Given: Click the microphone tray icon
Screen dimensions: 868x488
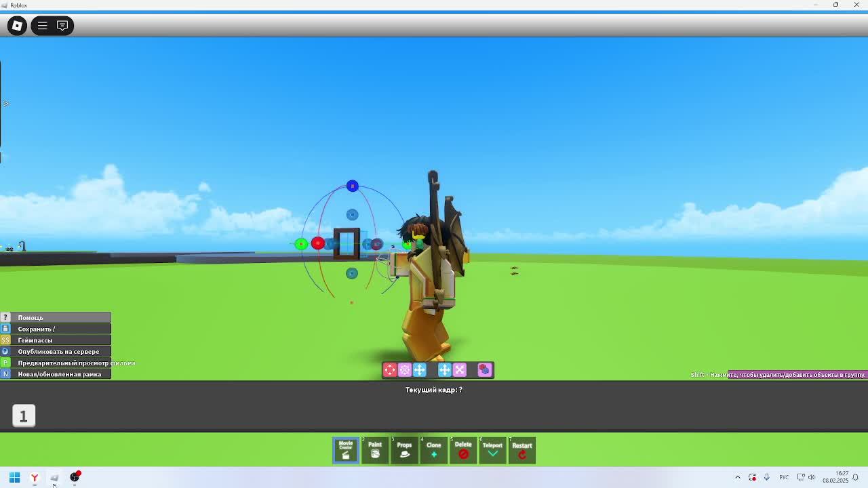Looking at the screenshot, I should tap(767, 477).
